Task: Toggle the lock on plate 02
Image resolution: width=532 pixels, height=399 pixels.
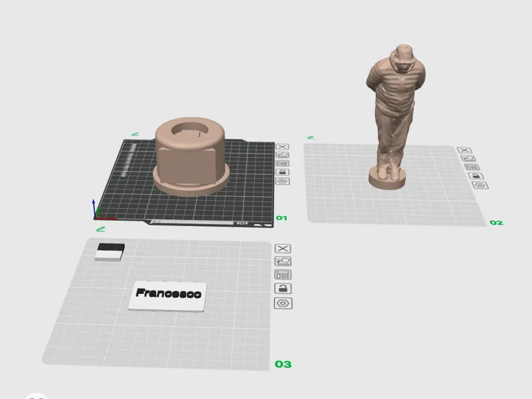Action: click(x=476, y=176)
